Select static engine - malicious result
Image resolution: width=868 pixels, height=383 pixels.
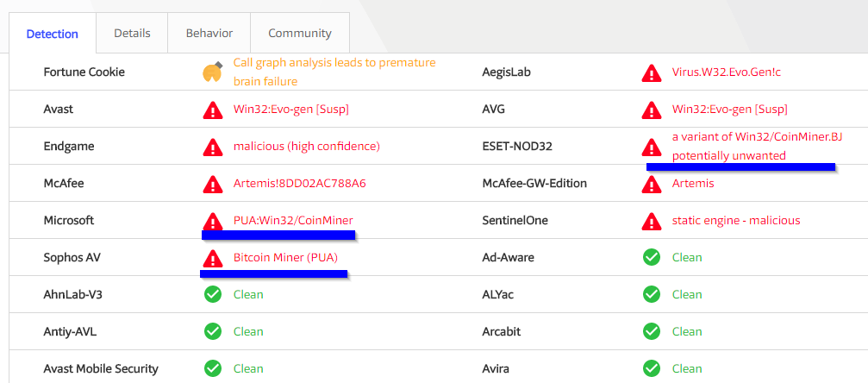pyautogui.click(x=736, y=221)
